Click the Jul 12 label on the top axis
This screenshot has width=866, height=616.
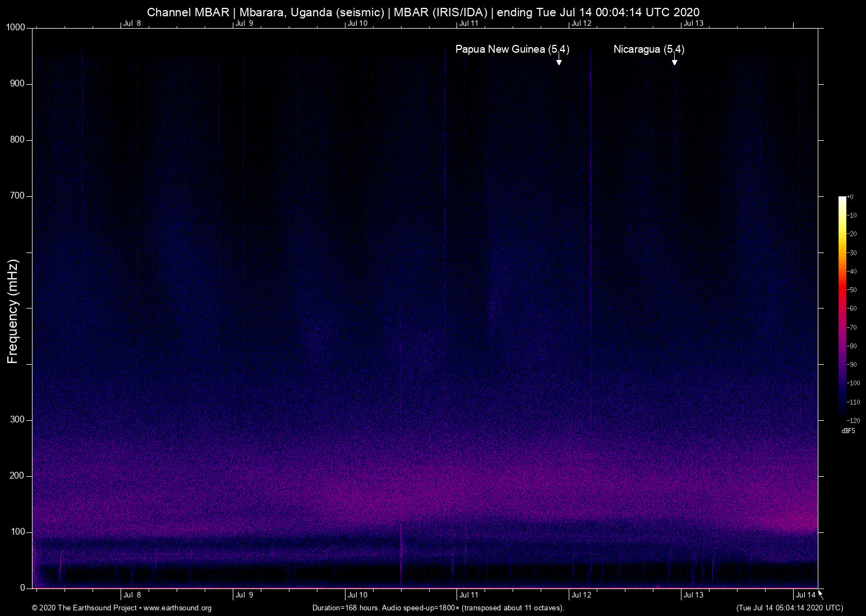tap(581, 23)
